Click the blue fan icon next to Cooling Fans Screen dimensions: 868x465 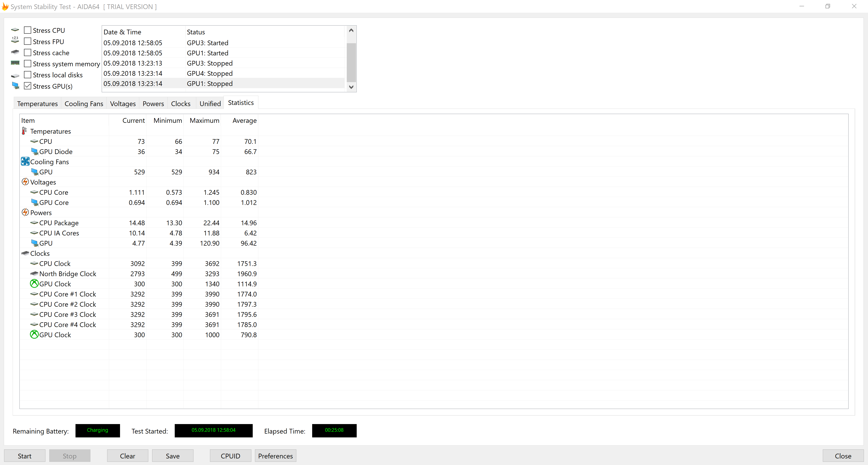pyautogui.click(x=25, y=161)
